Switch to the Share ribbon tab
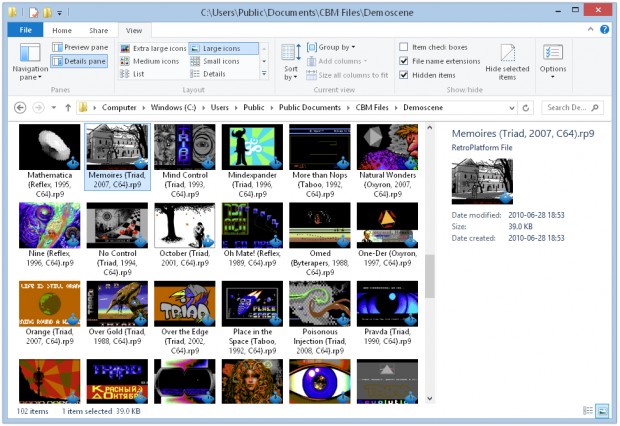This screenshot has height=426, width=620. click(x=98, y=30)
